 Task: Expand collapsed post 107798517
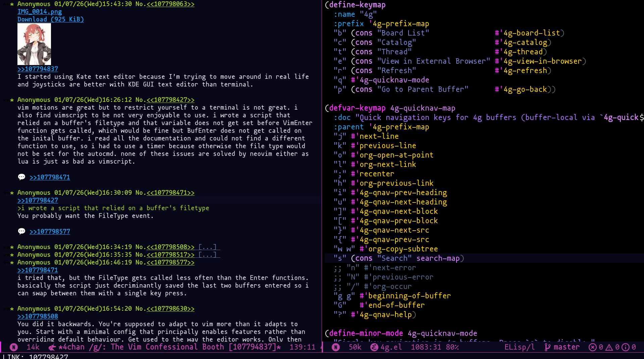[x=208, y=255]
